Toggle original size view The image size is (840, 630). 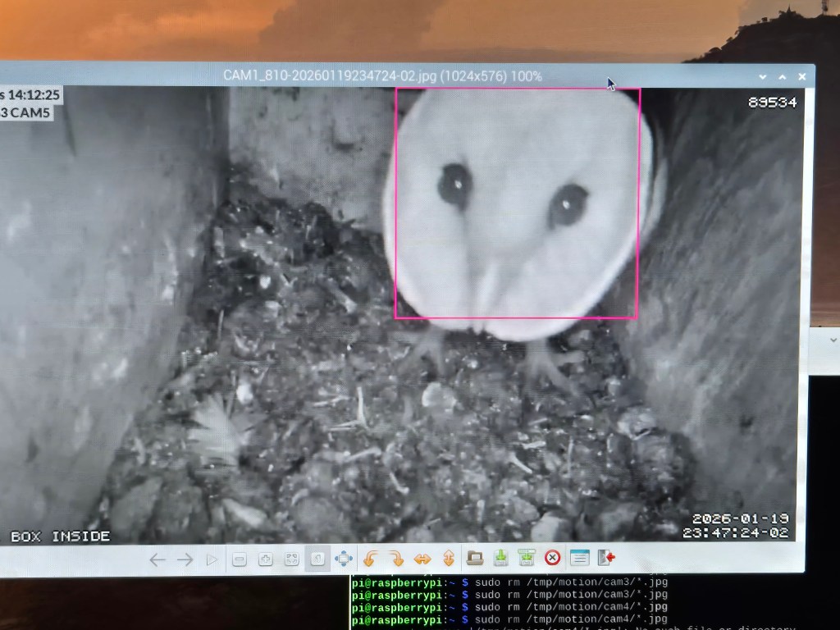[x=317, y=559]
